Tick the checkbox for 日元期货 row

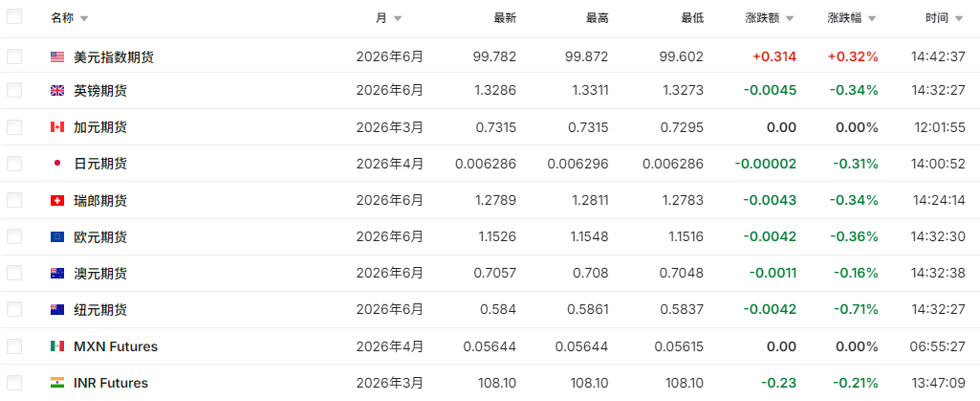tap(14, 164)
